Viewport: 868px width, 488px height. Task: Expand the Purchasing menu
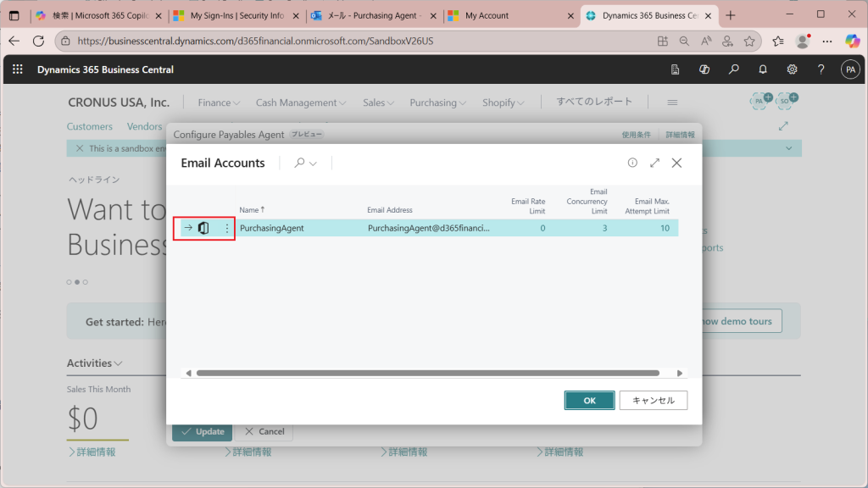pyautogui.click(x=438, y=103)
